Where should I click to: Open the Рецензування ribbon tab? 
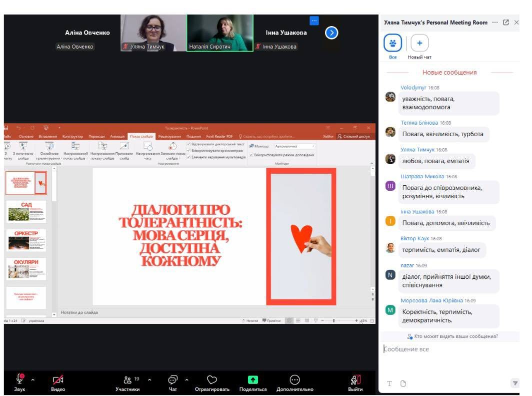click(x=169, y=136)
